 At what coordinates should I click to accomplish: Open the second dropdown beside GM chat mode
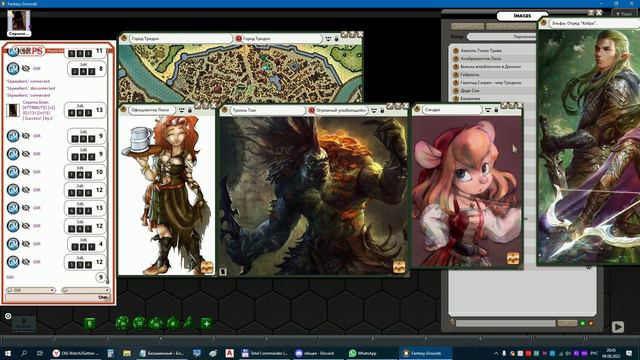coord(86,290)
